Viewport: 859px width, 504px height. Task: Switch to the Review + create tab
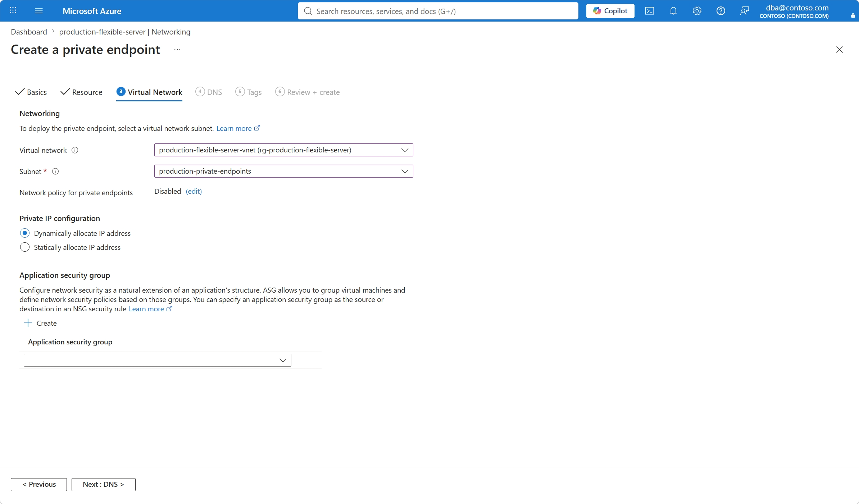click(x=308, y=92)
